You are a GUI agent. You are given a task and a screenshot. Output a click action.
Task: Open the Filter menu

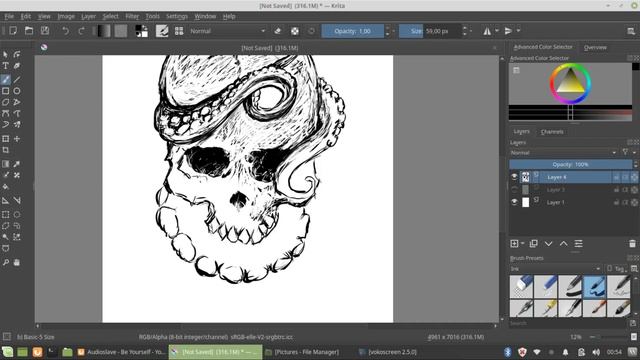(132, 16)
